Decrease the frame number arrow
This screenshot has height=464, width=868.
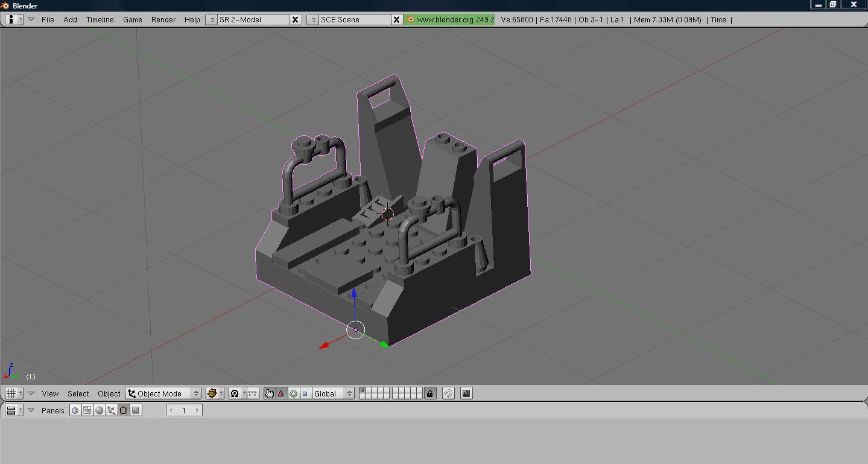click(171, 410)
